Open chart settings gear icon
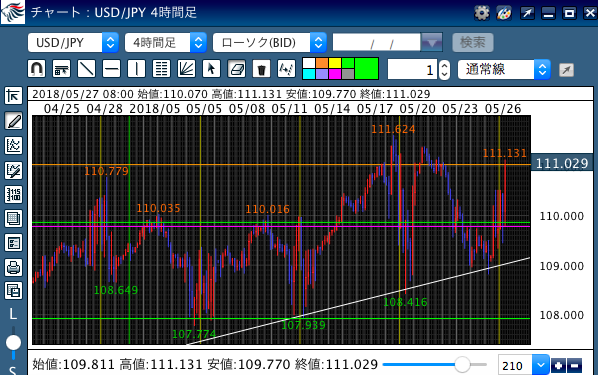The image size is (598, 375). 482,13
